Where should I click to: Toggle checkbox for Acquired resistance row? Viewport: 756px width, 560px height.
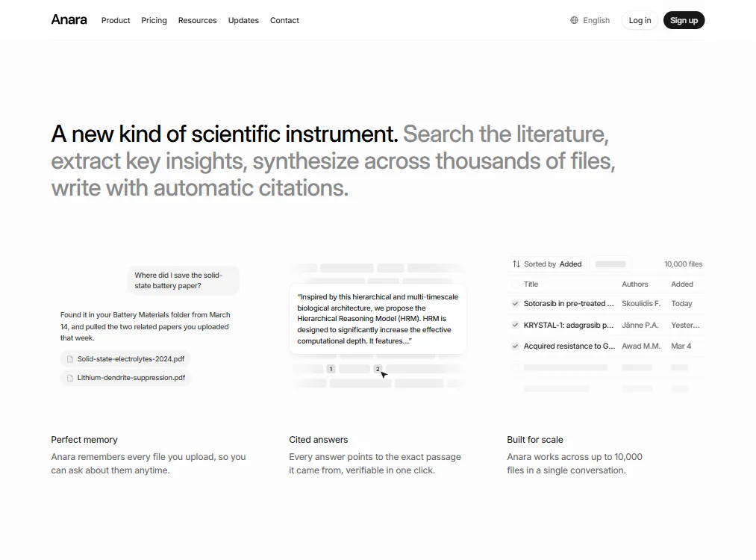click(516, 346)
